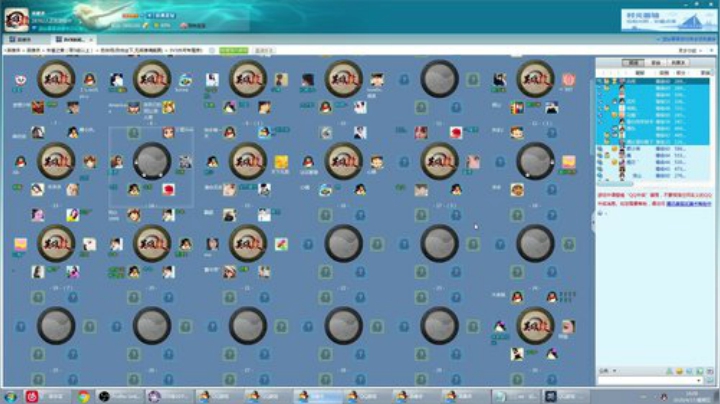Click the panel splitter handle beside the chat area
Viewport: 720px width, 404px height.
point(593,223)
